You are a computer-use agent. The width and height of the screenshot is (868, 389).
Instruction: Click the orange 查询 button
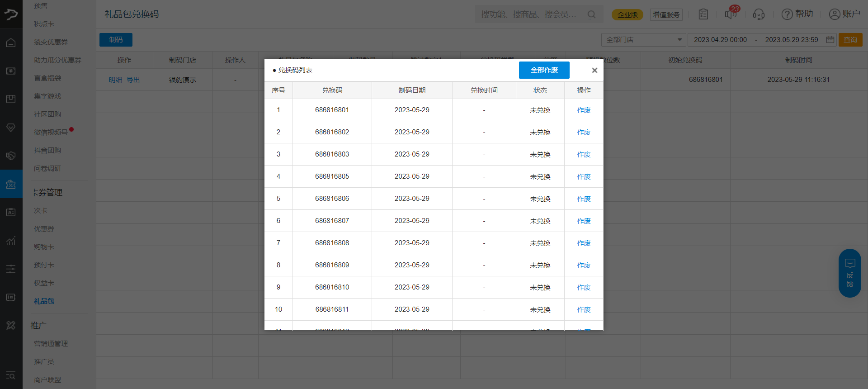[x=850, y=40]
